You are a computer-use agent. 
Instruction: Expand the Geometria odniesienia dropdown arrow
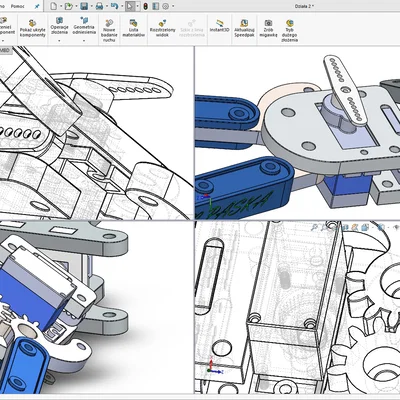pyautogui.click(x=84, y=41)
